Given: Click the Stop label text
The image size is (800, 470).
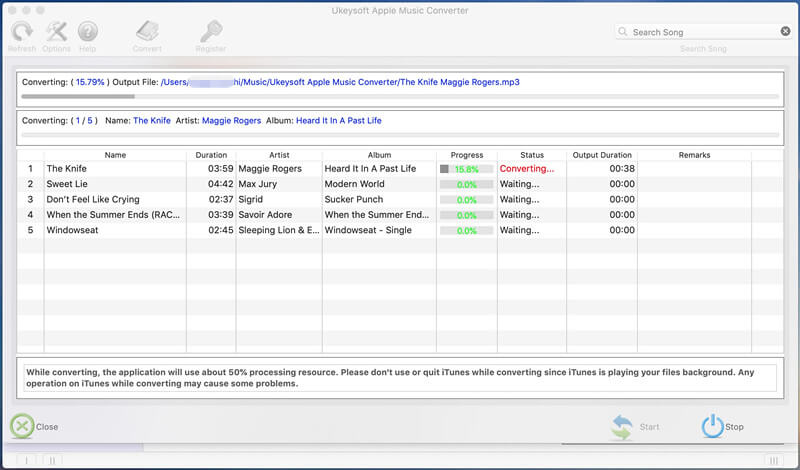Looking at the screenshot, I should 734,427.
